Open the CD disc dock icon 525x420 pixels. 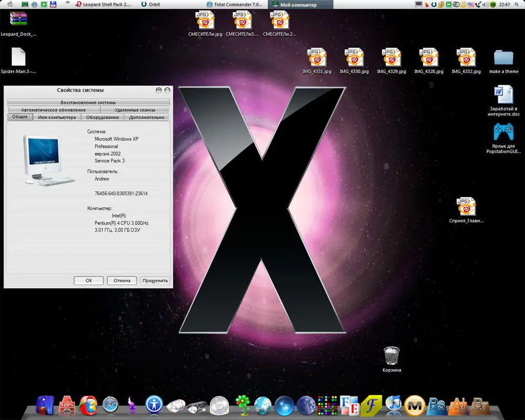click(219, 405)
